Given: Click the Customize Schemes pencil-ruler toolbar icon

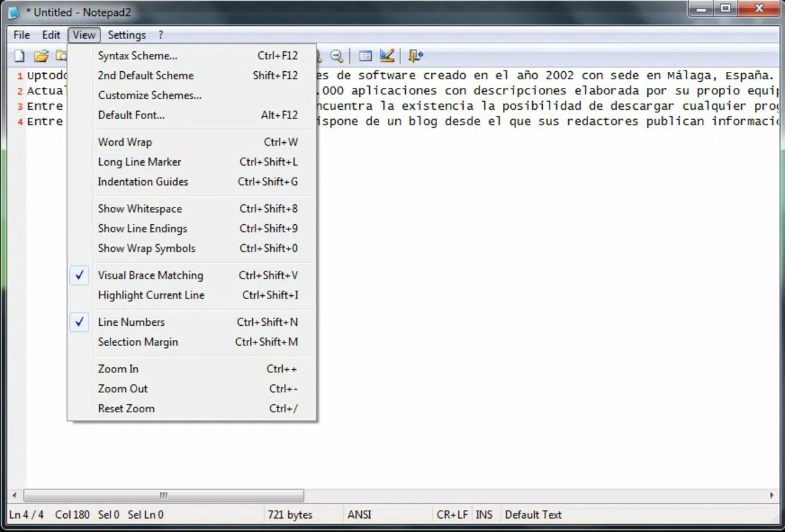Looking at the screenshot, I should pyautogui.click(x=387, y=56).
